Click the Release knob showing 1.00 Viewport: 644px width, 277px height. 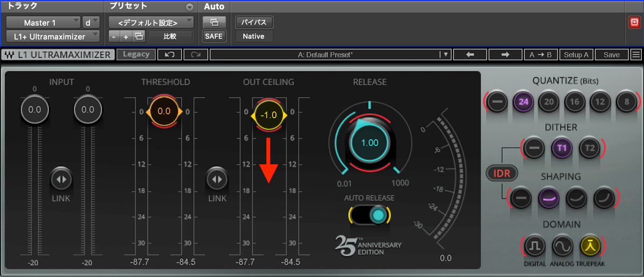(370, 143)
